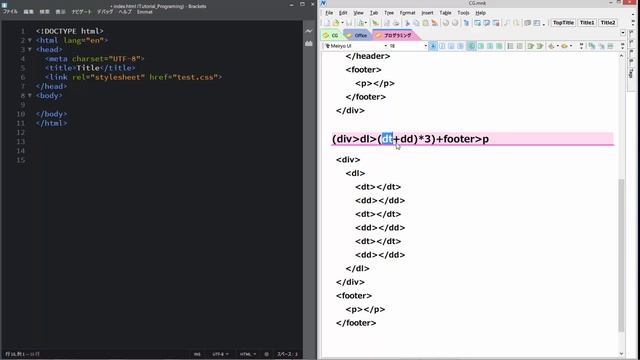Image resolution: width=640 pixels, height=360 pixels.
Task: Open the Table menu in CG.mnk
Action: pyautogui.click(x=445, y=13)
